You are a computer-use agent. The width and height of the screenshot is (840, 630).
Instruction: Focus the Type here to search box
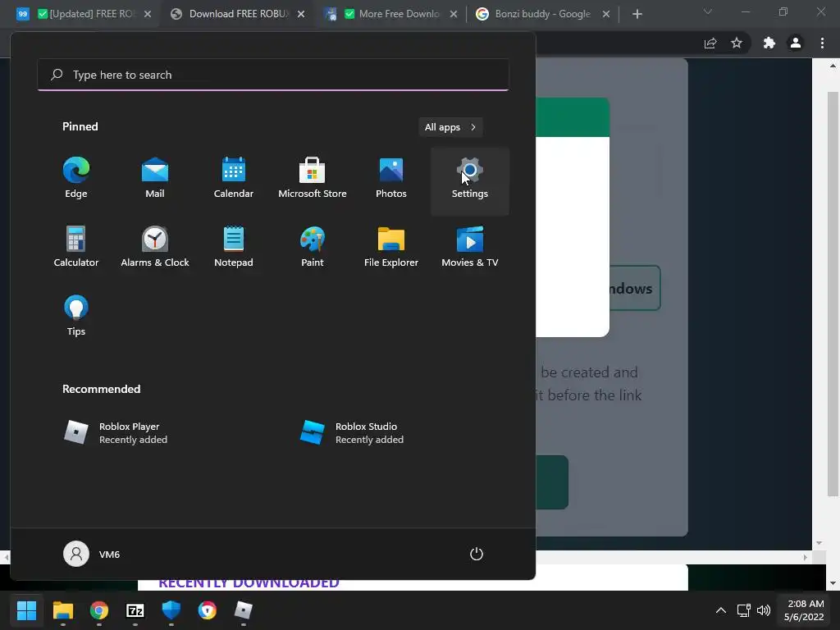pyautogui.click(x=273, y=75)
